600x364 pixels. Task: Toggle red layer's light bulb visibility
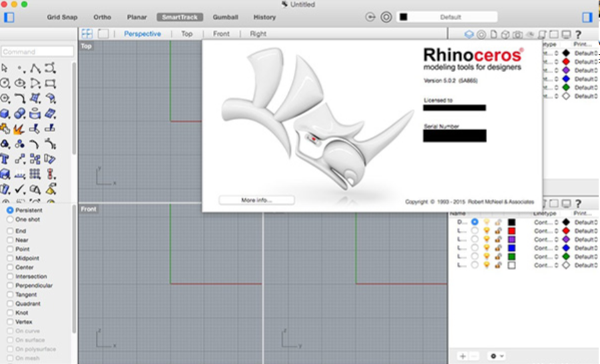pyautogui.click(x=487, y=231)
